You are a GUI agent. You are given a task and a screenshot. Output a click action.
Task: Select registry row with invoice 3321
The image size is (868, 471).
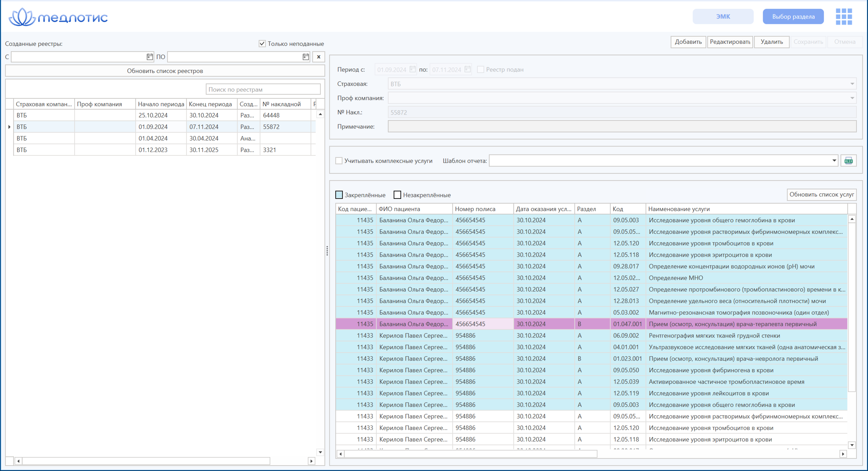[164, 150]
